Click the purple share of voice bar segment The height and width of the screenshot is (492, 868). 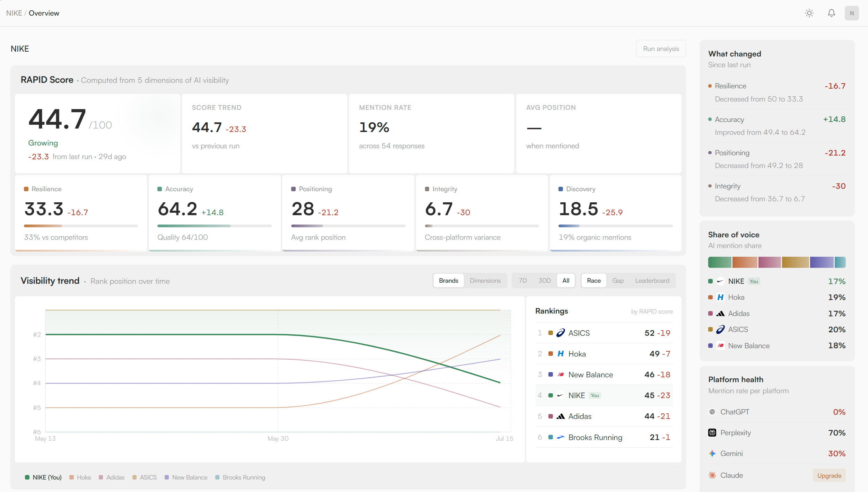click(x=822, y=262)
